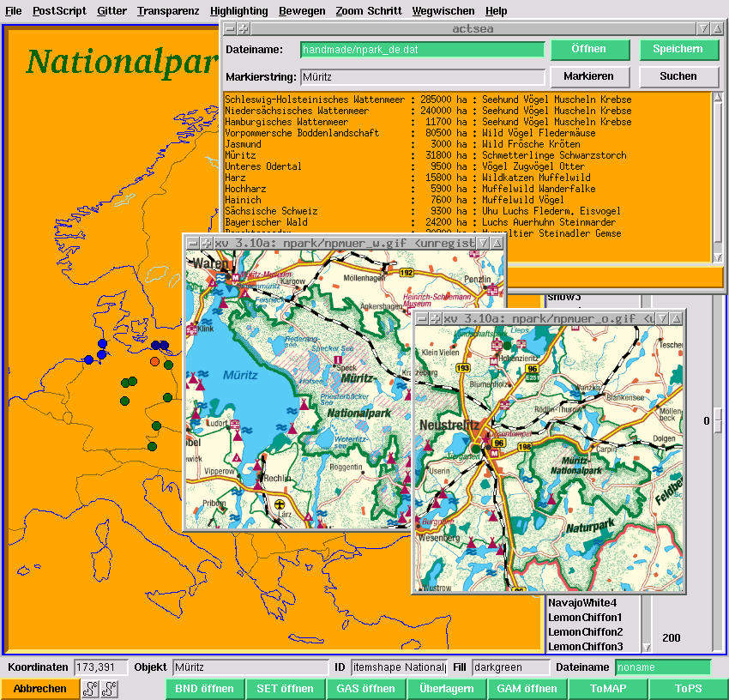
Task: Click the npmuer_w.gif up-triangle title icon
Action: 497,243
